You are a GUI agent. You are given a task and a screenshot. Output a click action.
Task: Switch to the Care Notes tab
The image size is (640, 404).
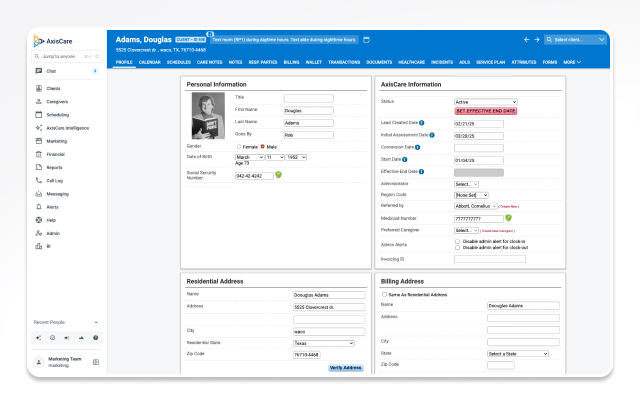(210, 62)
